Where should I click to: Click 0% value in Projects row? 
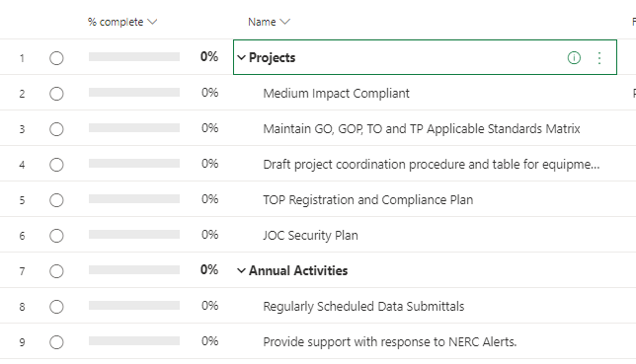(209, 57)
